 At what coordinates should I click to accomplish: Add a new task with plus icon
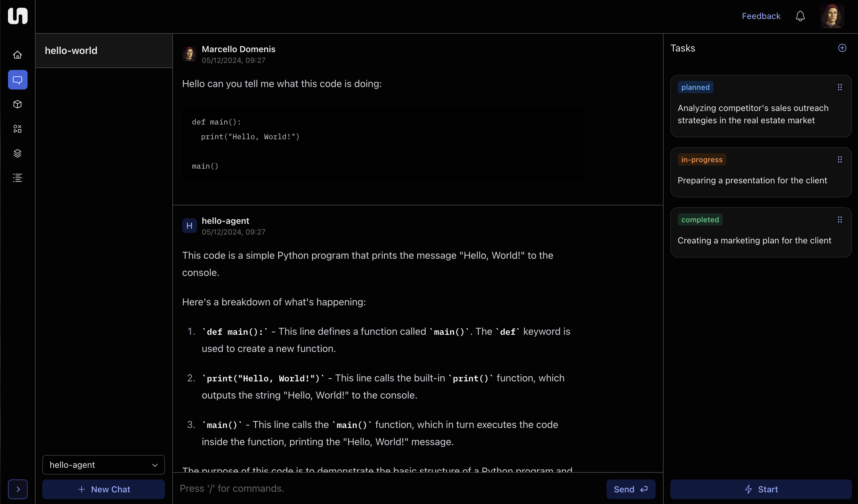click(x=842, y=48)
